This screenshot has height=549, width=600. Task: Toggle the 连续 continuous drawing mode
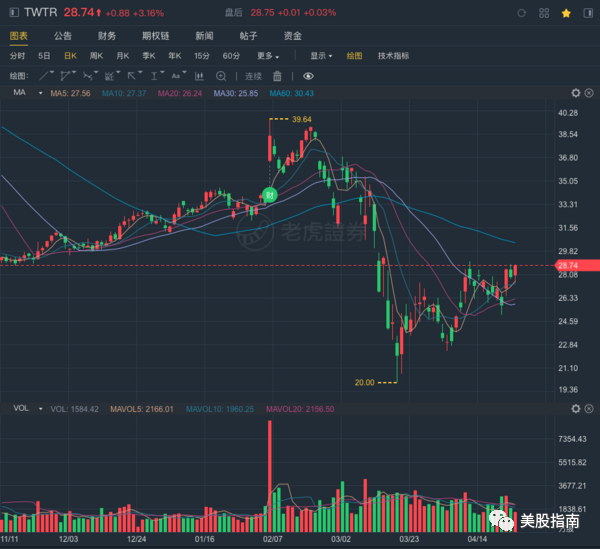tap(253, 76)
